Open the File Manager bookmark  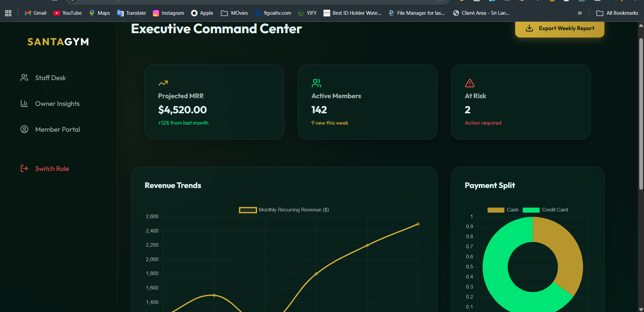(x=416, y=13)
